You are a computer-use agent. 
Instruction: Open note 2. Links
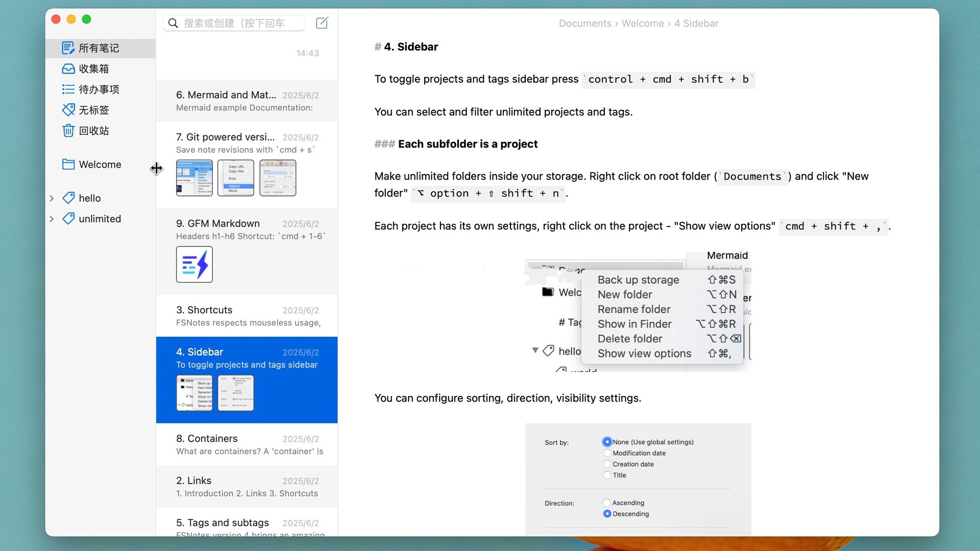(247, 487)
